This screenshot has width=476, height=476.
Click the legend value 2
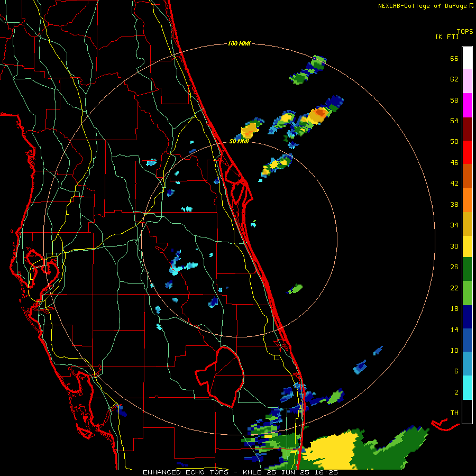point(456,392)
